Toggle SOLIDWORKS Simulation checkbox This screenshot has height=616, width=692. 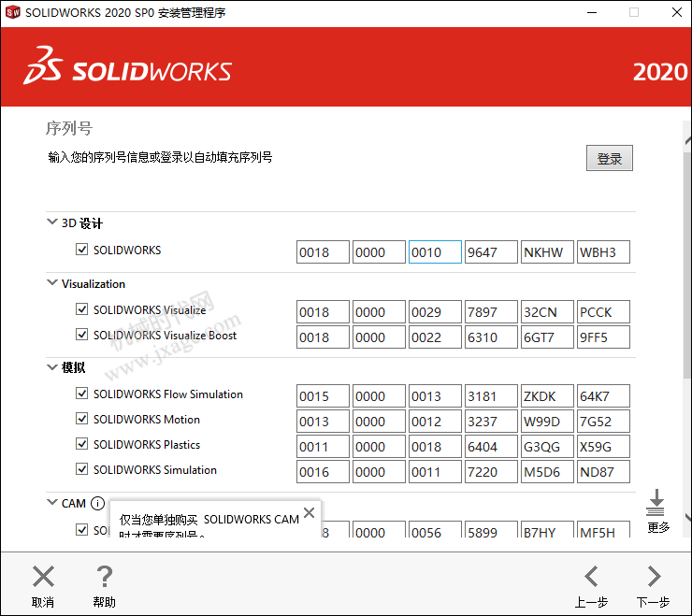coord(81,469)
